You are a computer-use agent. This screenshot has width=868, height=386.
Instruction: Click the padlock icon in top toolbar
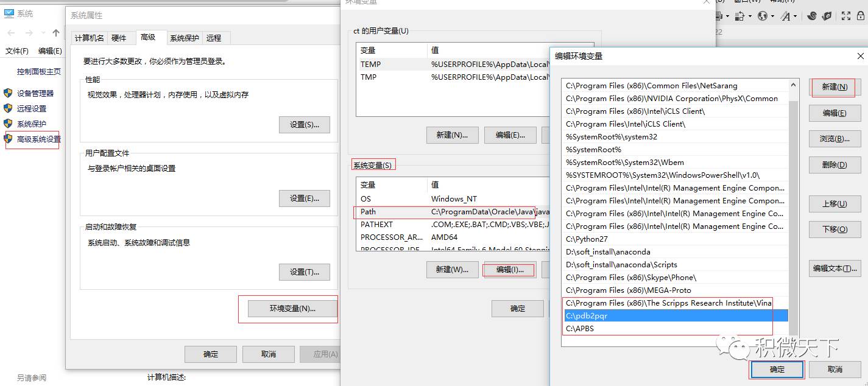pos(861,16)
